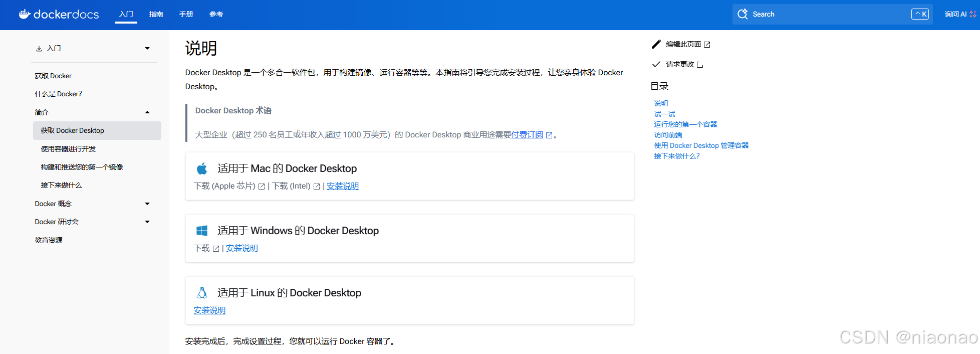Click external link icon after 编辑此页面
The height and width of the screenshot is (354, 980).
point(707,45)
